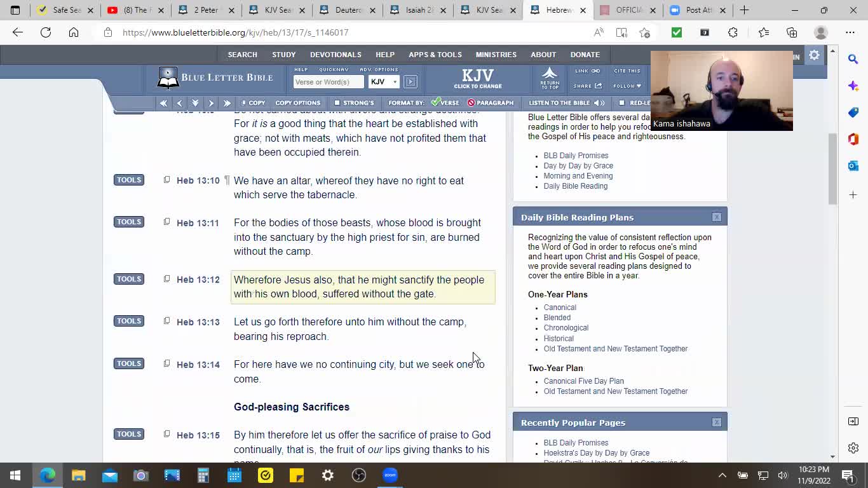Open Morning and Evening link
The image size is (868, 488).
578,176
